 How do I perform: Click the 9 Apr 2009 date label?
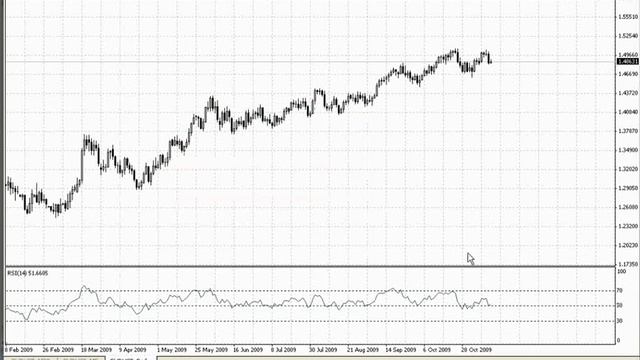coord(133,350)
